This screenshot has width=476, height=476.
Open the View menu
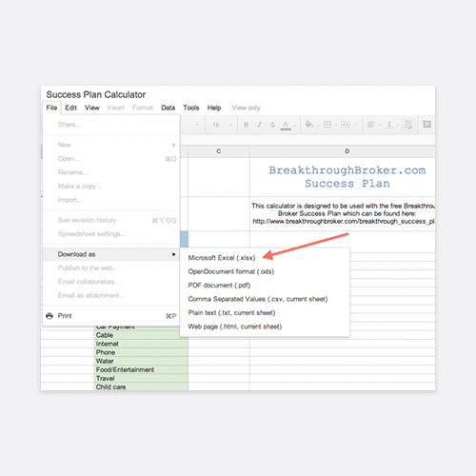click(x=92, y=108)
